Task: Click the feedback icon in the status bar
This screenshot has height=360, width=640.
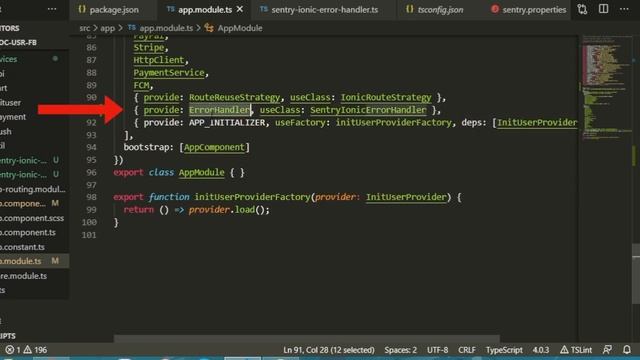Action: (607, 350)
